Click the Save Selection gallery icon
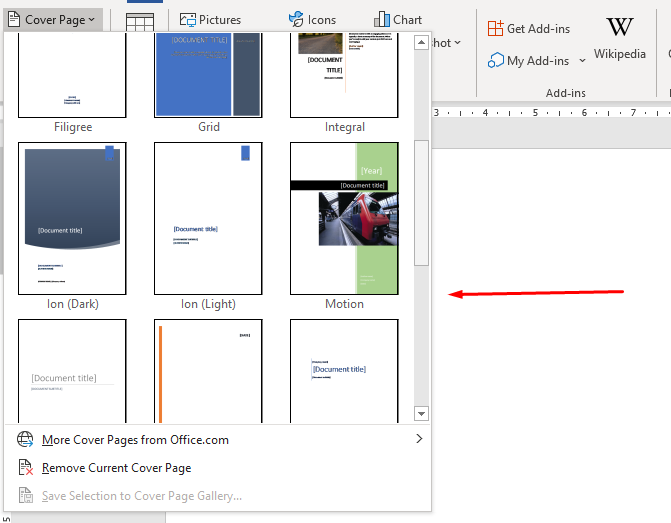The height and width of the screenshot is (523, 671). coord(26,495)
